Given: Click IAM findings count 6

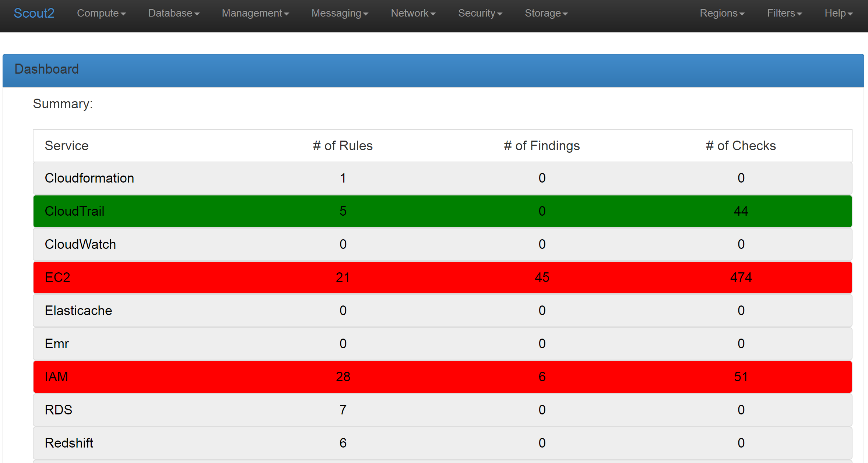Looking at the screenshot, I should tap(542, 377).
